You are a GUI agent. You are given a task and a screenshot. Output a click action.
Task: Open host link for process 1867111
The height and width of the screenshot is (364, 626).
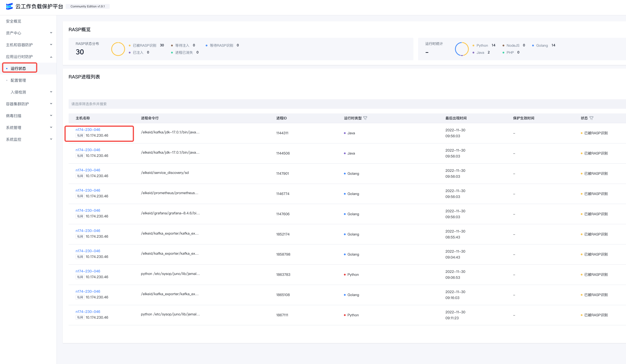(x=88, y=312)
